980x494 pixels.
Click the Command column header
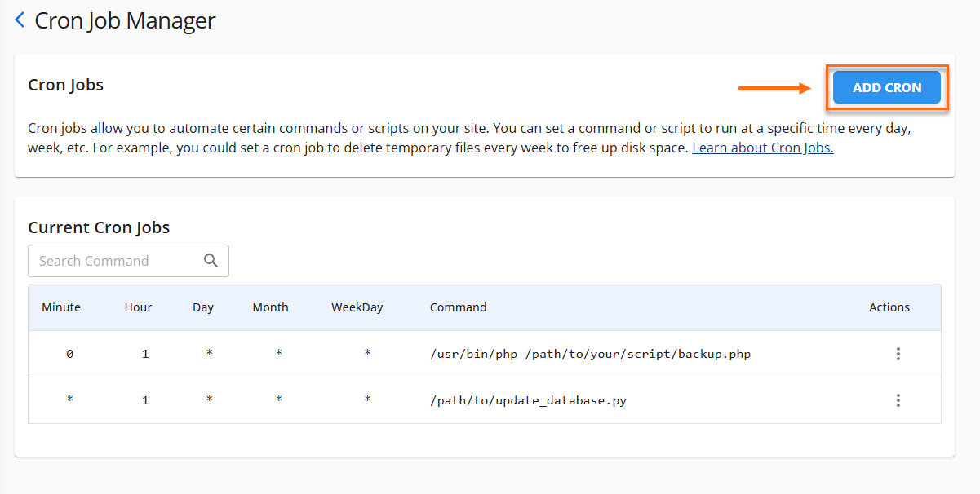tap(458, 307)
